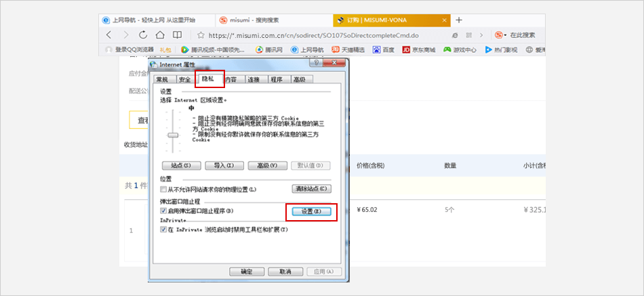Image resolution: width=644 pixels, height=296 pixels.
Task: Check 从不允许网站请求你的物理位置 option
Action: (163, 188)
